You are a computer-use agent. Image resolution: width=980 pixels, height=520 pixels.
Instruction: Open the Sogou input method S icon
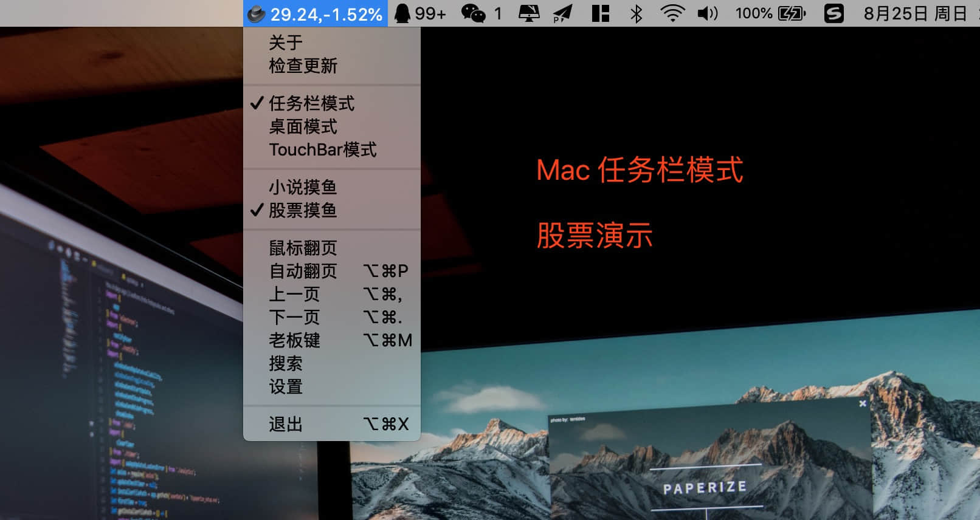(x=833, y=13)
